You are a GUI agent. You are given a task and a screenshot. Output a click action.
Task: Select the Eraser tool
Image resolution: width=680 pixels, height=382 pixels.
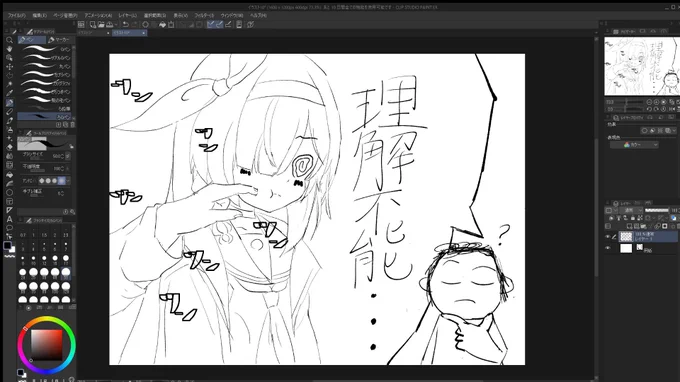tap(9, 147)
